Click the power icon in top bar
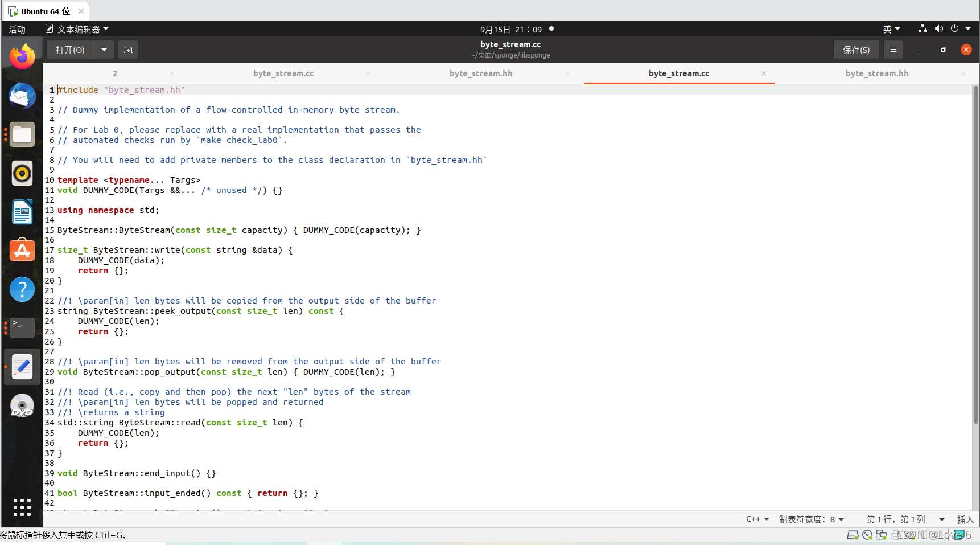 954,28
